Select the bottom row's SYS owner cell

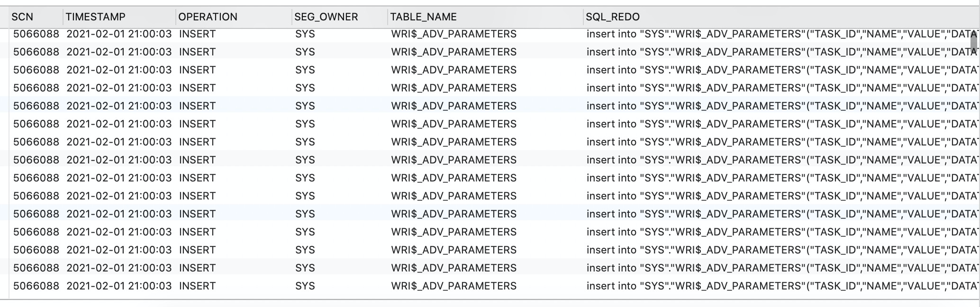[305, 286]
